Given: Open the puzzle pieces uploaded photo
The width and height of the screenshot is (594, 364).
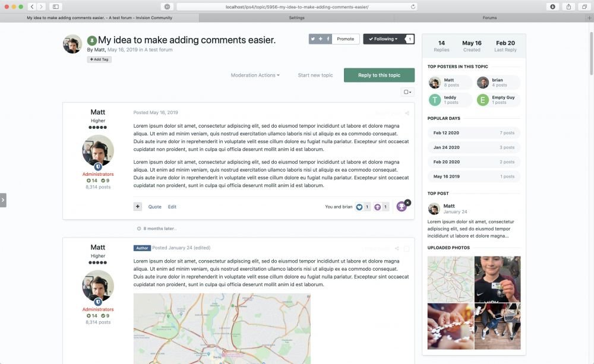Looking at the screenshot, I should (x=450, y=326).
